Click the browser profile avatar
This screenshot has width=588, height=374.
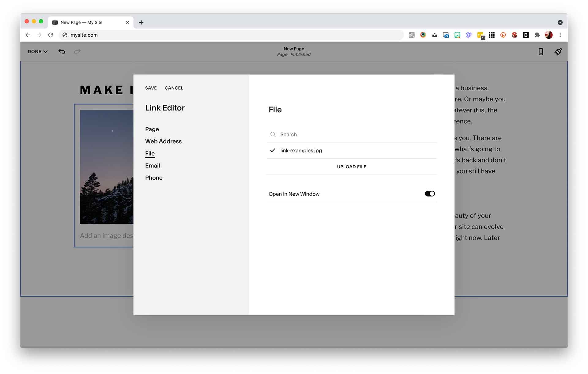(x=548, y=35)
